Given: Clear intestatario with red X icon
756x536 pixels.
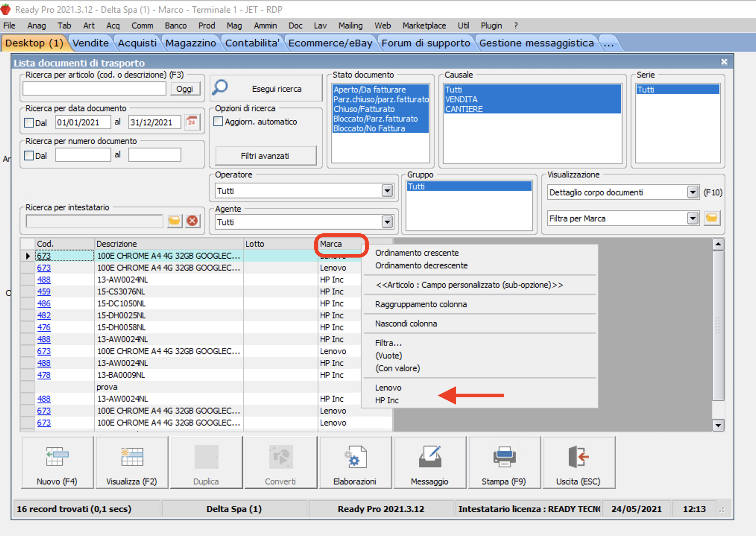Looking at the screenshot, I should [192, 221].
